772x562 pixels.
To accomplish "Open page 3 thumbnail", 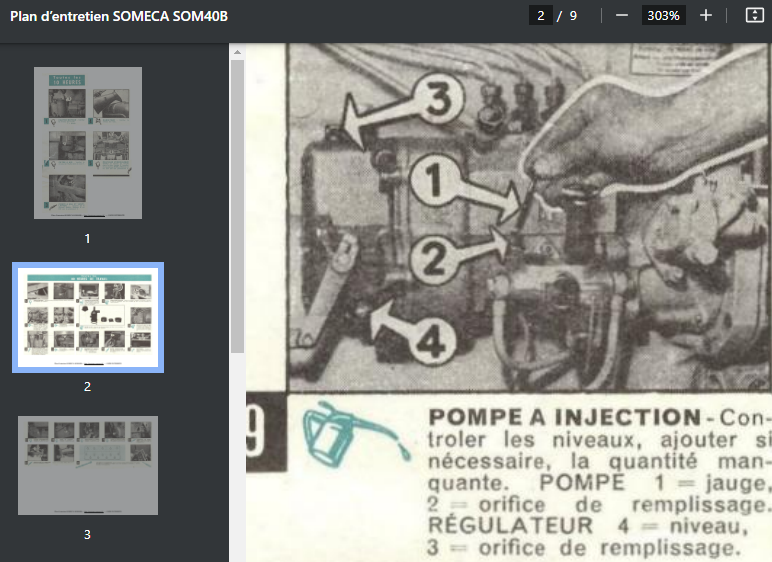I will coord(88,465).
